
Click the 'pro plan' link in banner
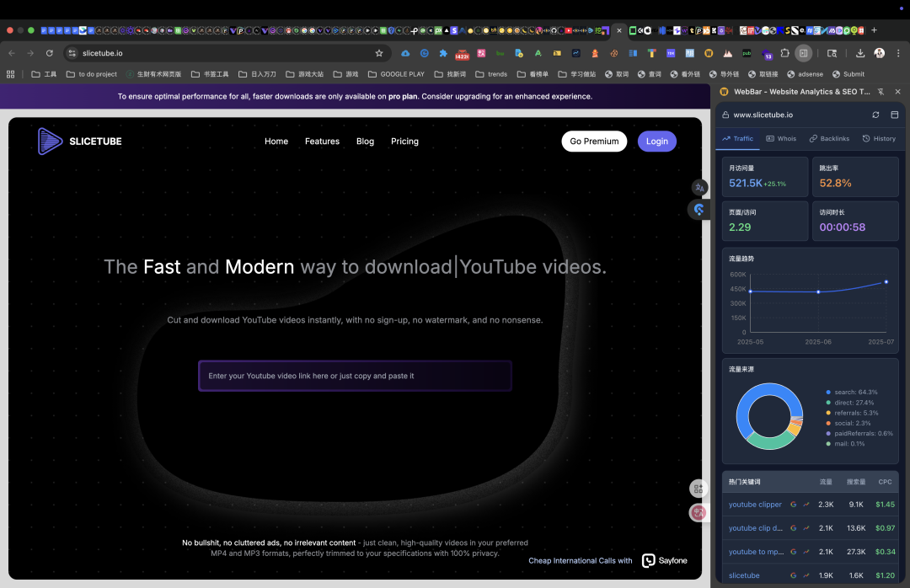(403, 96)
